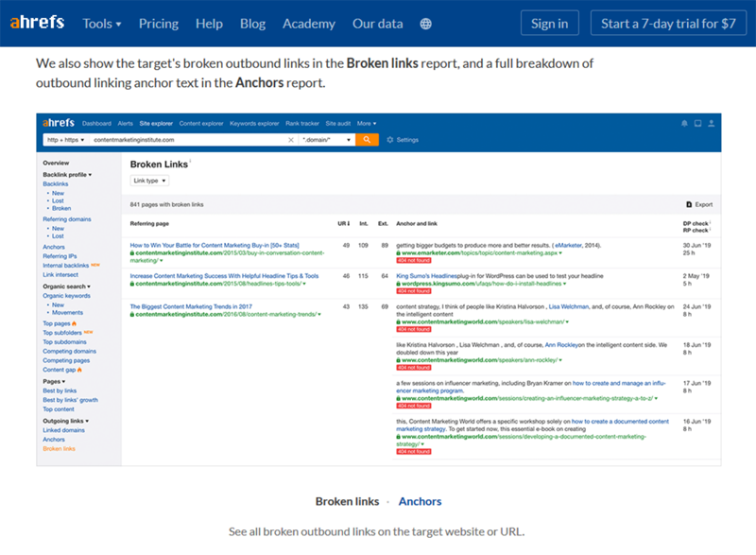Screen dimensions: 756x555
Task: Click Referring domains in sidebar
Action: tap(66, 219)
